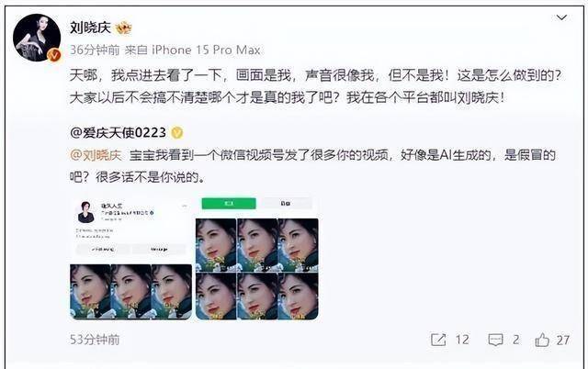Screen dimensions: 588x369
Task: Like the post with thumbs-up icon
Action: coord(542,340)
